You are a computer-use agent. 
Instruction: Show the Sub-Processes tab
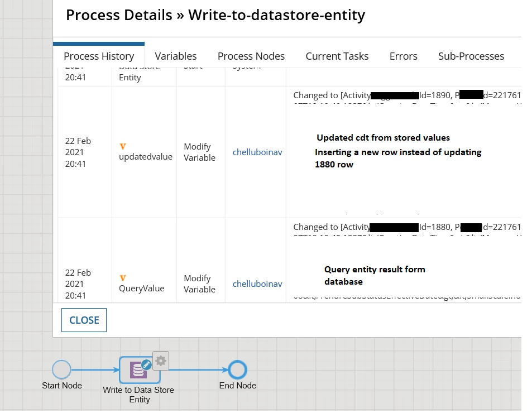(471, 56)
